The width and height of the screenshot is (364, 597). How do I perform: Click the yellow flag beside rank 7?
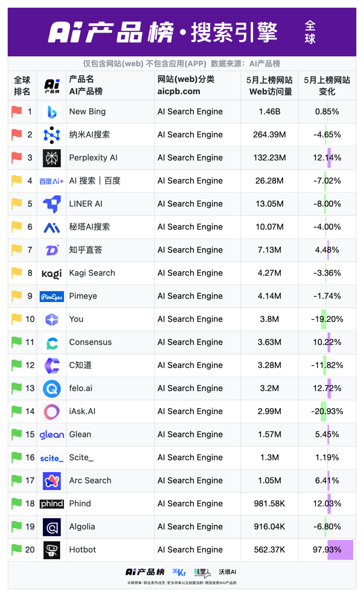click(x=17, y=250)
